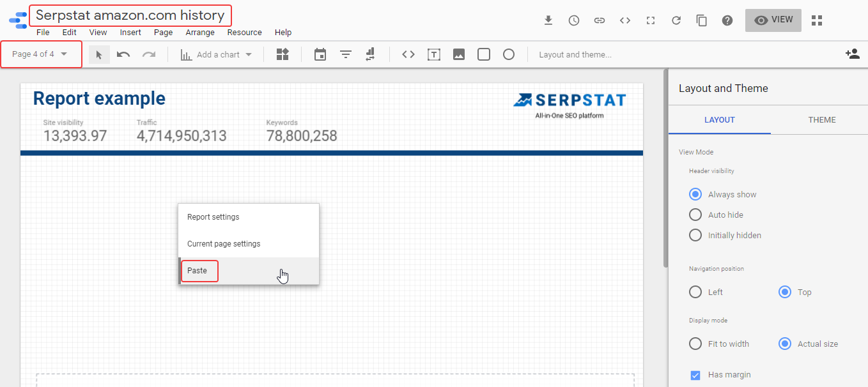Open the Arrange menu

200,32
